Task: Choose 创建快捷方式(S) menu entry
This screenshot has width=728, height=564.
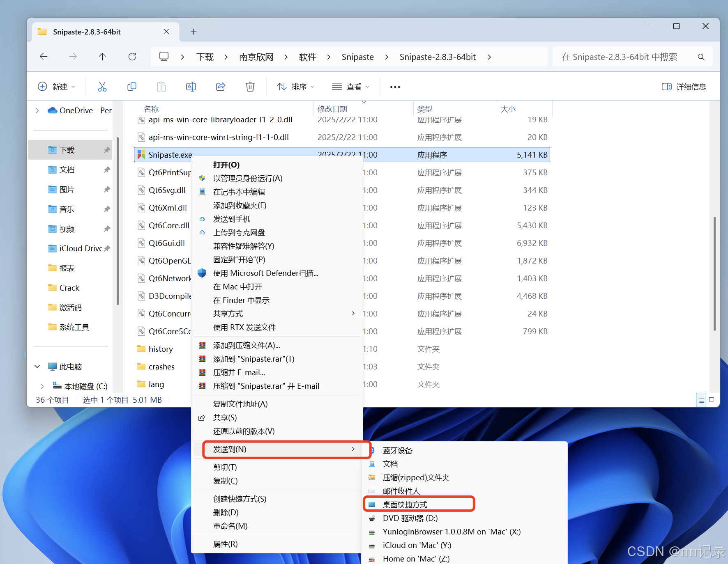Action: coord(277,499)
